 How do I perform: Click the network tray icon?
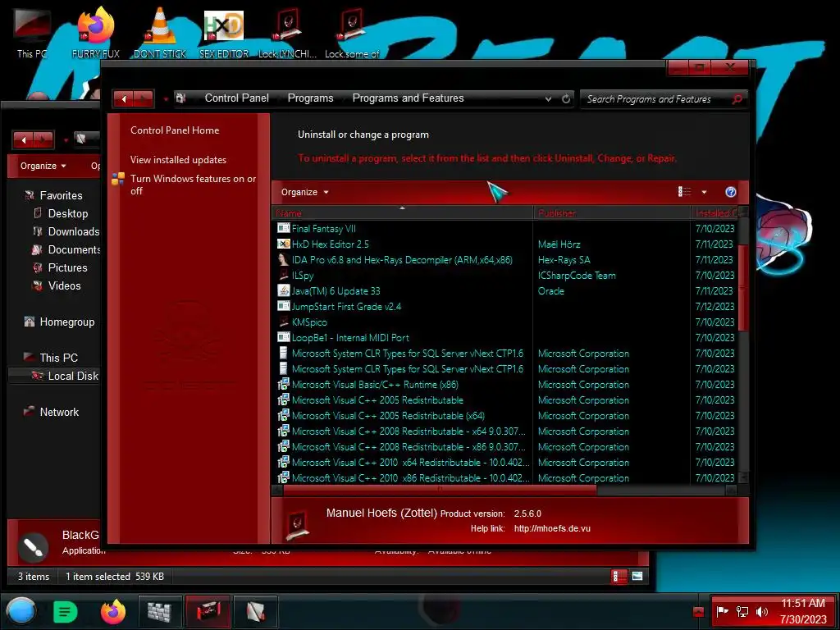click(742, 611)
